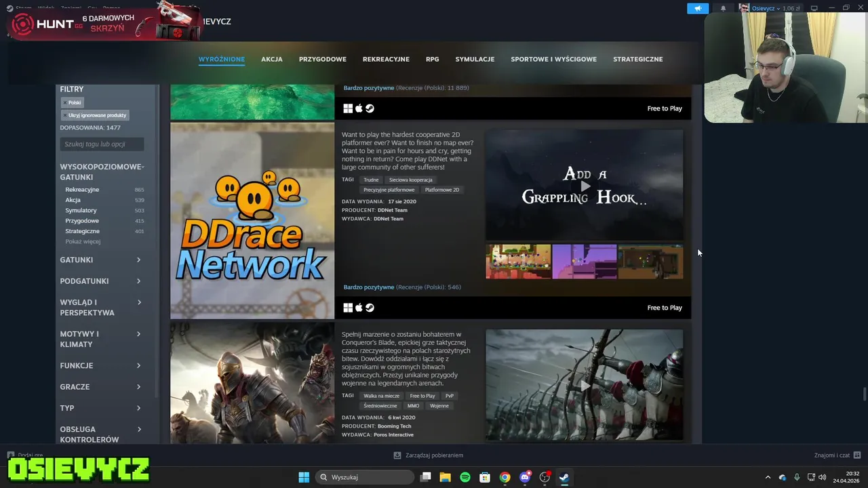
Task: Open Steam notifications bell
Action: click(x=723, y=8)
